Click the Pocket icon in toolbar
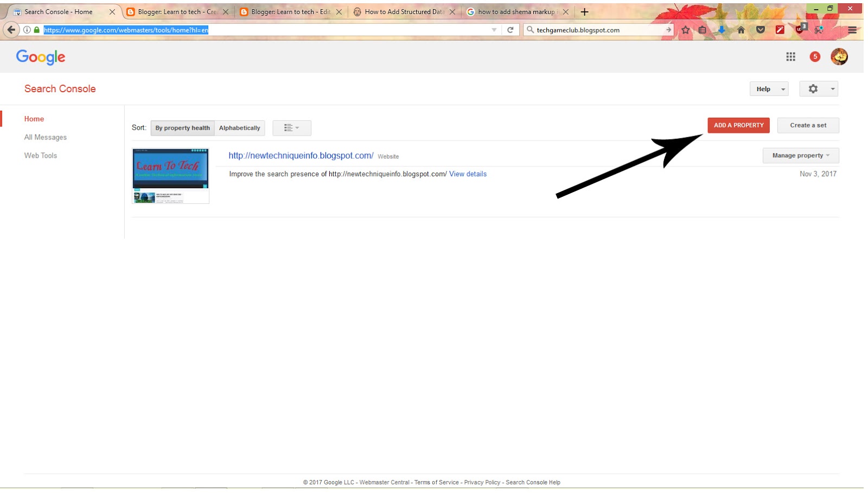This screenshot has height=493, width=868. coord(761,30)
